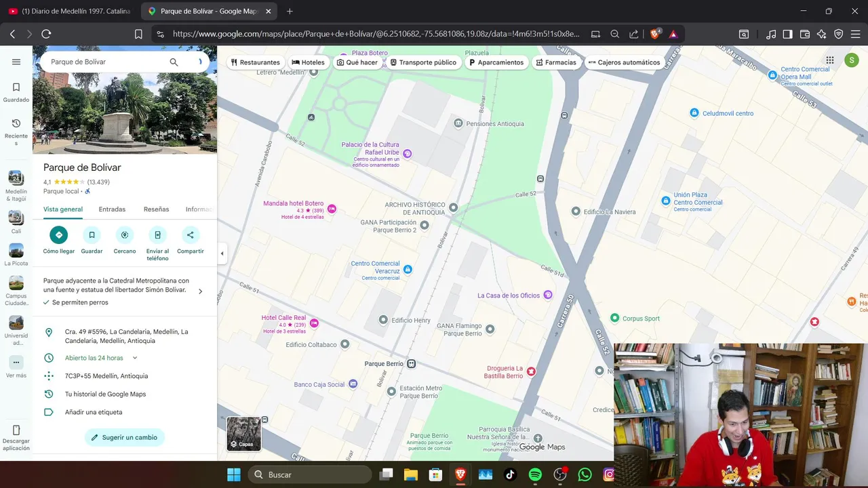Click Centro Comercial Veracruz shopping pin

[x=408, y=269]
